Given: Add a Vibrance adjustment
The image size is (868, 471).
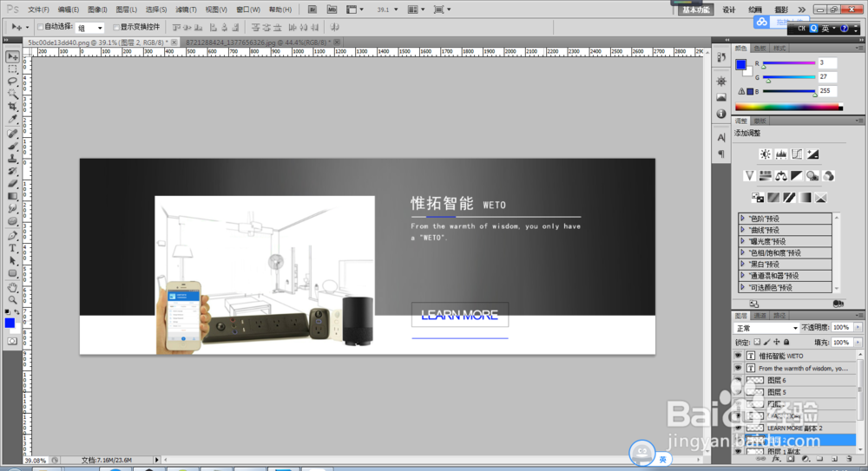Looking at the screenshot, I should pos(750,175).
